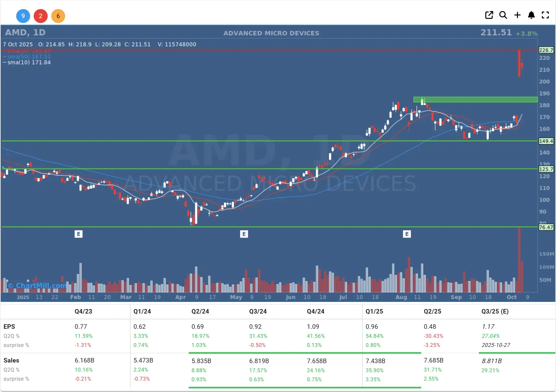Expand the chart to fullscreen

[x=545, y=15]
